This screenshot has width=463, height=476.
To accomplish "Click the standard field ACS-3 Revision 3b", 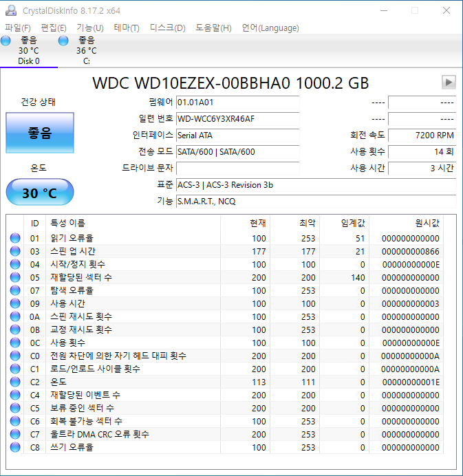I will coord(316,185).
